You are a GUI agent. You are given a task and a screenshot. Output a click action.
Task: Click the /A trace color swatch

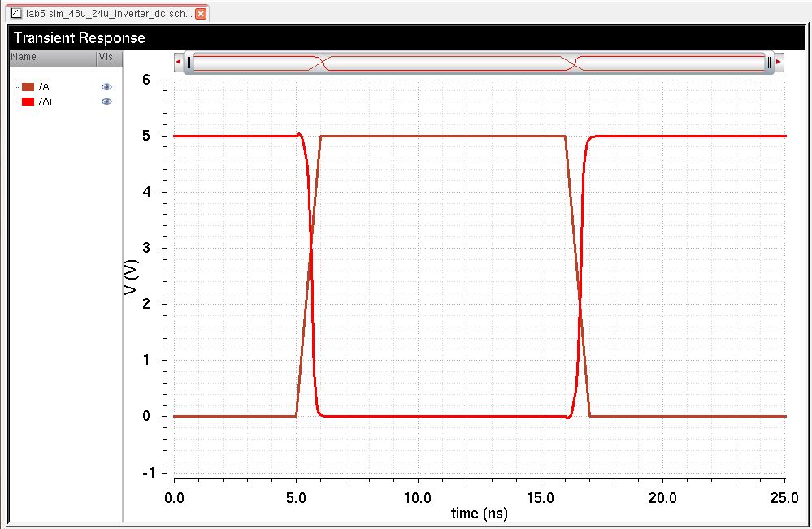pos(28,87)
